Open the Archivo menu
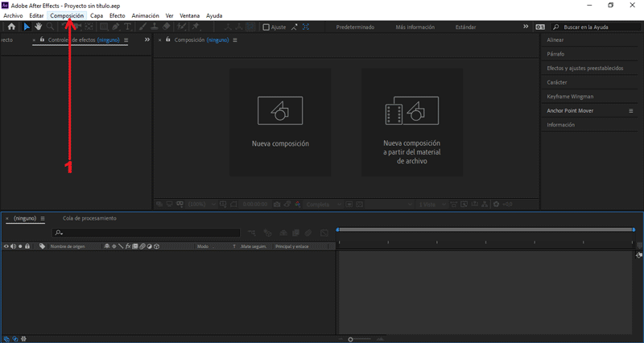644x343 pixels. pos(13,15)
